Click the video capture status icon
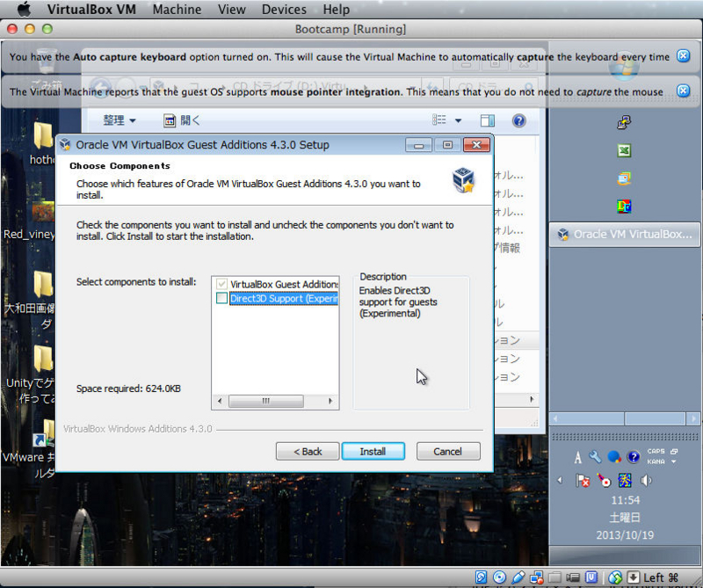703x588 pixels. coord(573,577)
